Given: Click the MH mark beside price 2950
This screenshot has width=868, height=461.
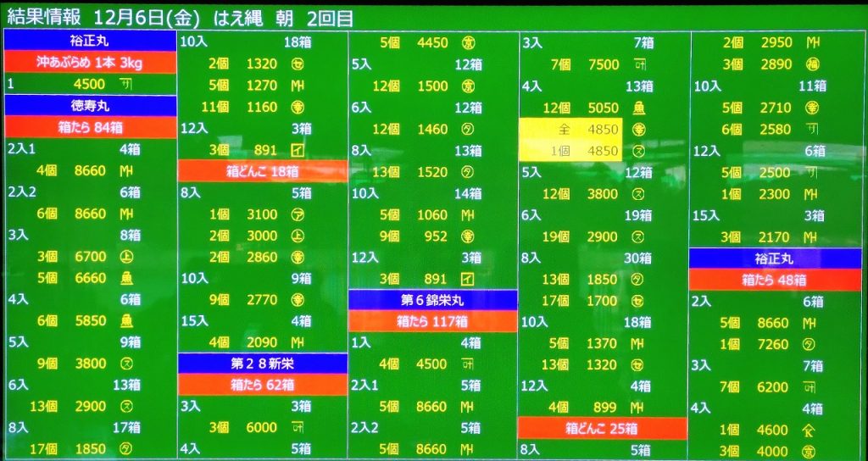Looking at the screenshot, I should [x=811, y=42].
